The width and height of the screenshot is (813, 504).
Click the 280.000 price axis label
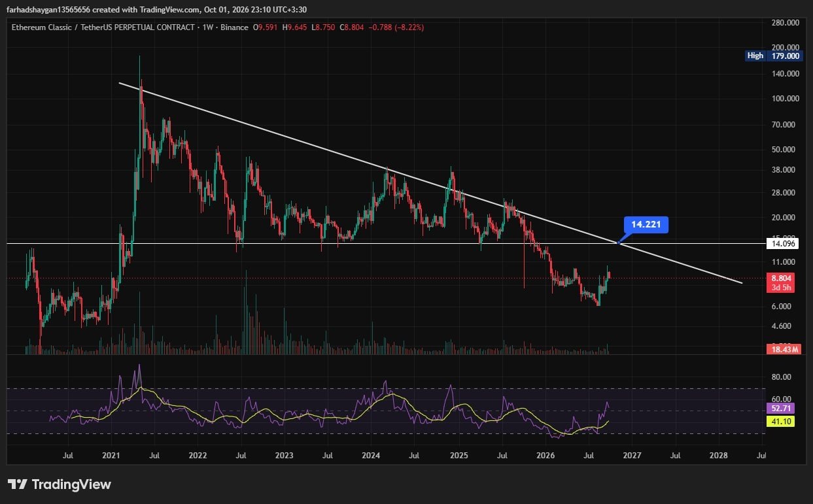786,22
